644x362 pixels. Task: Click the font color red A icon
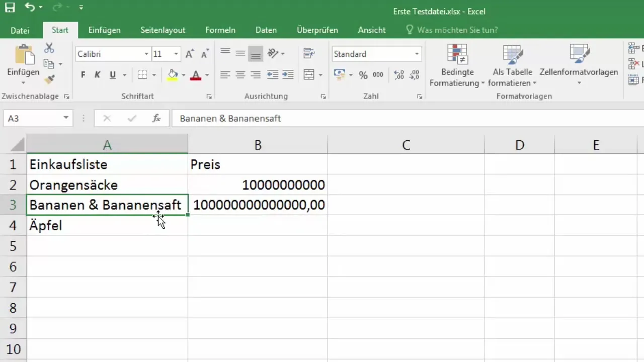click(196, 75)
